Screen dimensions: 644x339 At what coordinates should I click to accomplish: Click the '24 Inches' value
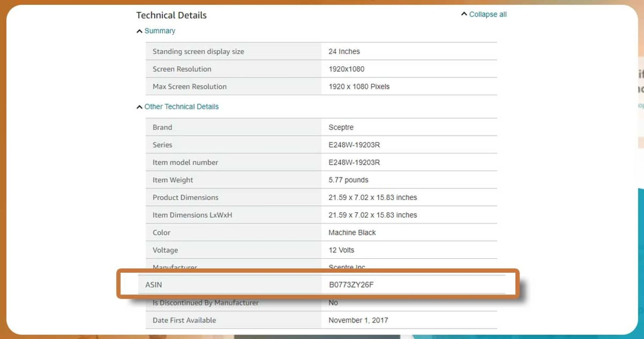tap(344, 51)
